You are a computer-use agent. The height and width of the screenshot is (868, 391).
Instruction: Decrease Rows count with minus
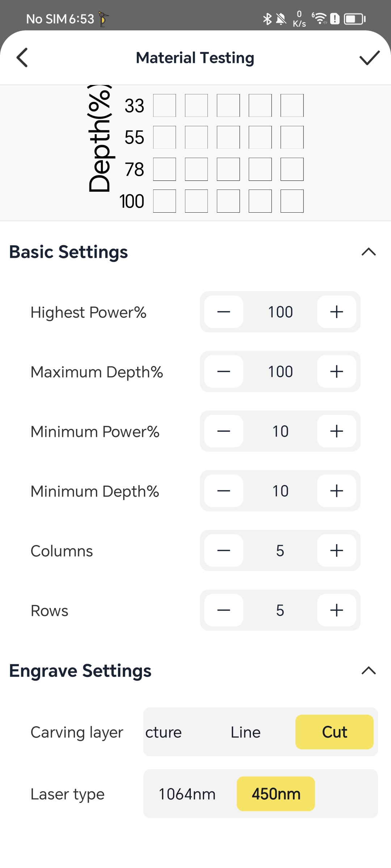pos(224,610)
